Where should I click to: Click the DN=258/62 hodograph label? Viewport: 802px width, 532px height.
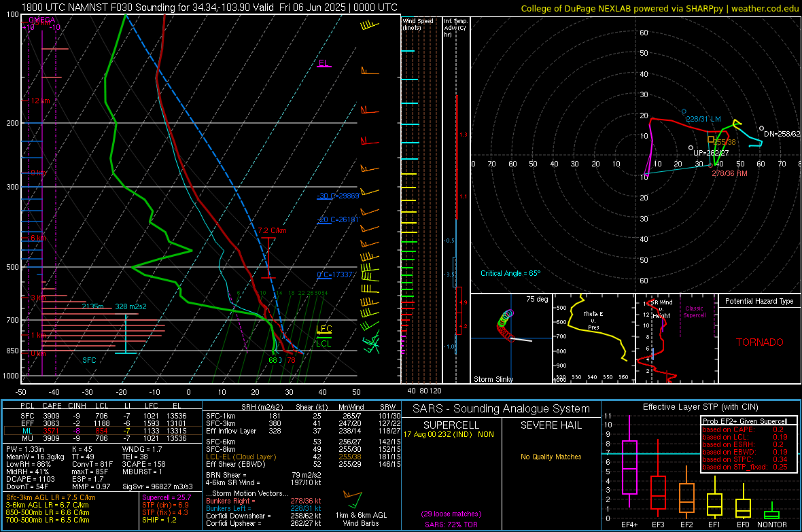[782, 134]
